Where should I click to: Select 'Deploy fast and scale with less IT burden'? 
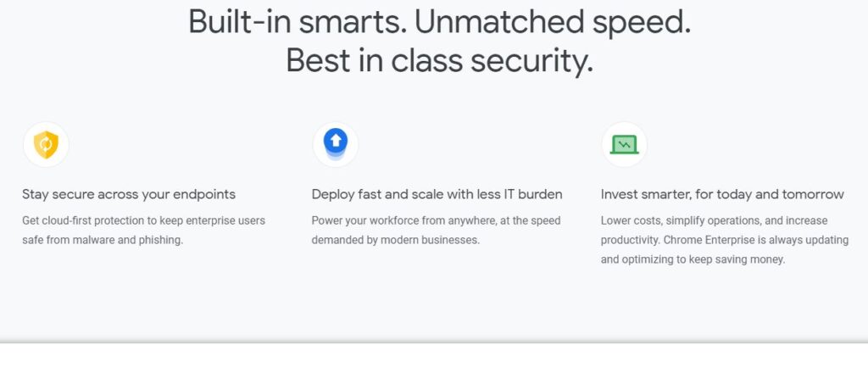pyautogui.click(x=437, y=194)
